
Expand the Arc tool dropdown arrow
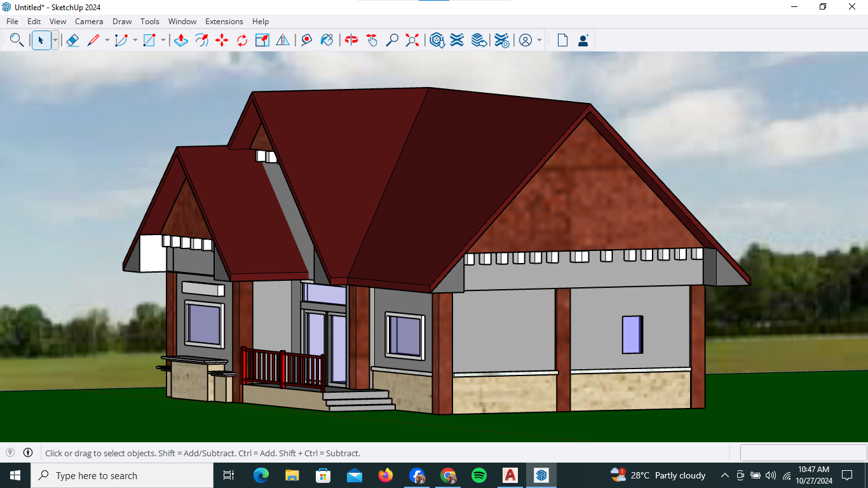pos(135,40)
